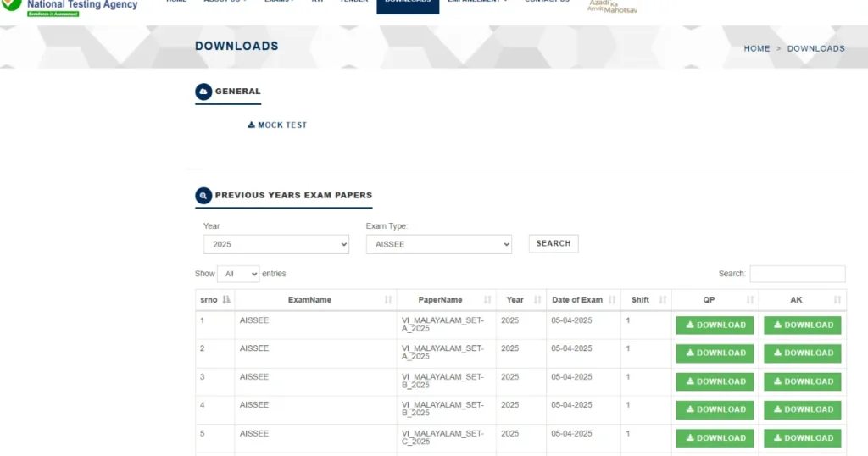The height and width of the screenshot is (456, 868).
Task: Sort table by srno column icon
Action: pyautogui.click(x=225, y=299)
